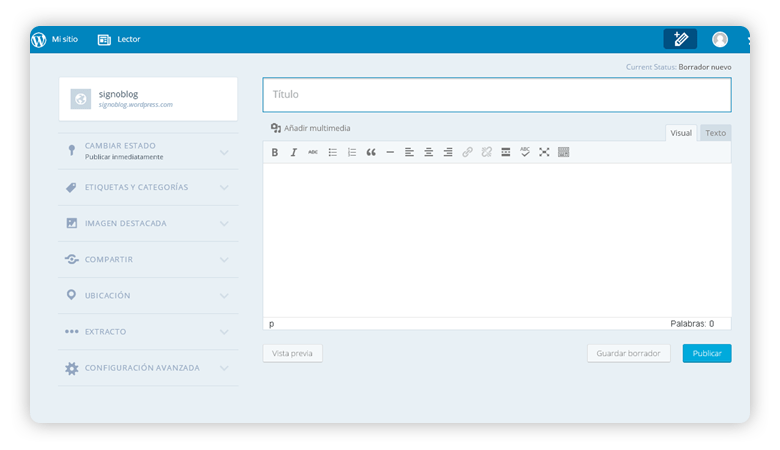Enter fullscreen distraction-free mode
The width and height of the screenshot is (780, 450).
point(544,152)
